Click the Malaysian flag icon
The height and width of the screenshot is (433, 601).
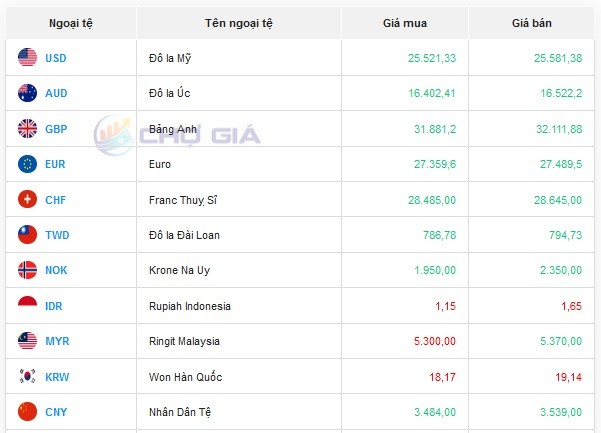coord(28,341)
